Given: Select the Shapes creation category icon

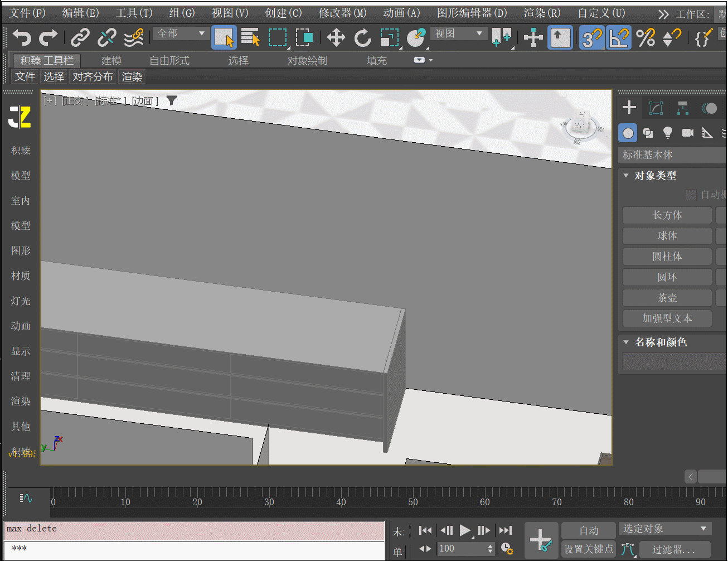Looking at the screenshot, I should 648,133.
